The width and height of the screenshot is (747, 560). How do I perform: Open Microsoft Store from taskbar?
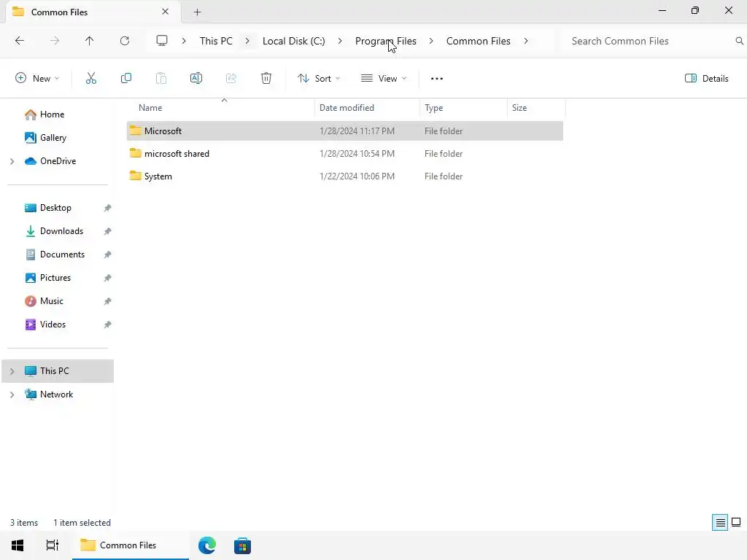tap(242, 545)
